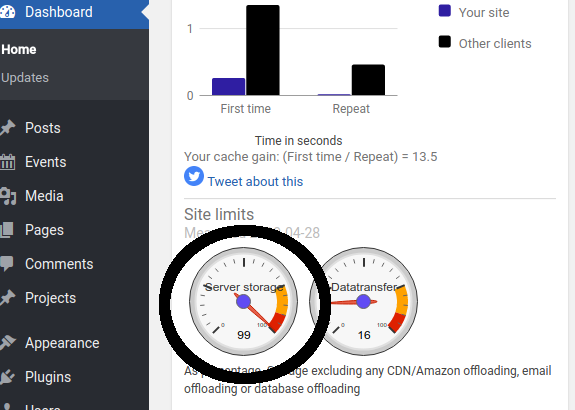Follow the Tweet about this link
The height and width of the screenshot is (410, 575).
pyautogui.click(x=255, y=182)
